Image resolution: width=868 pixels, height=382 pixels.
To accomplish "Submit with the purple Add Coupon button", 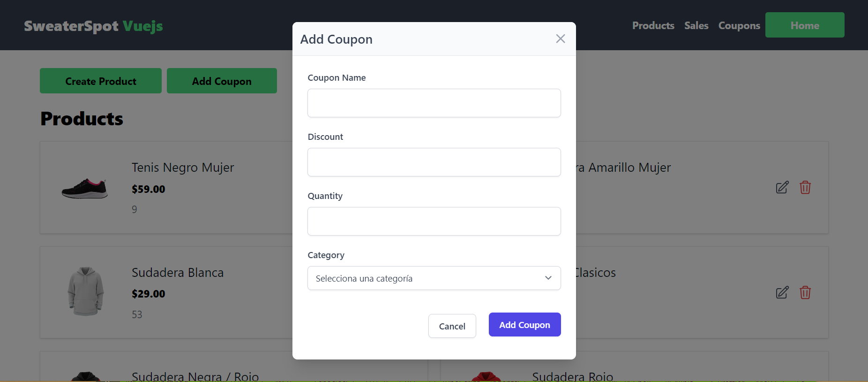I will click(x=525, y=325).
